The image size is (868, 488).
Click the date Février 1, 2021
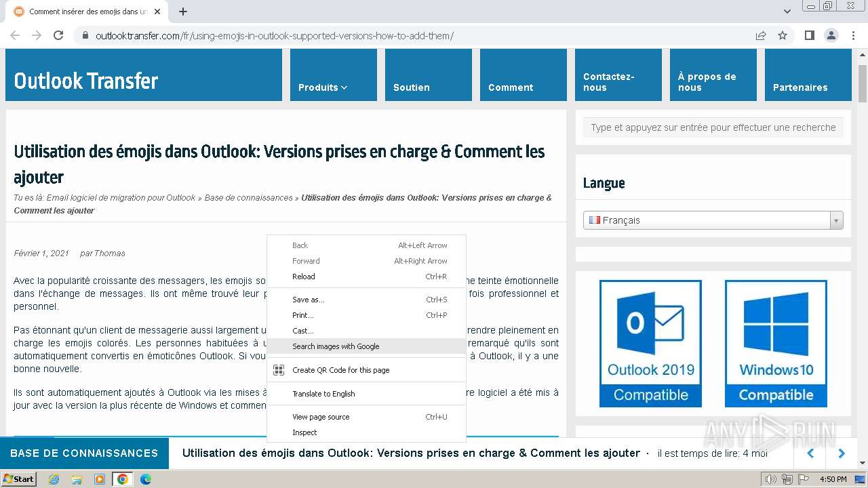(41, 253)
